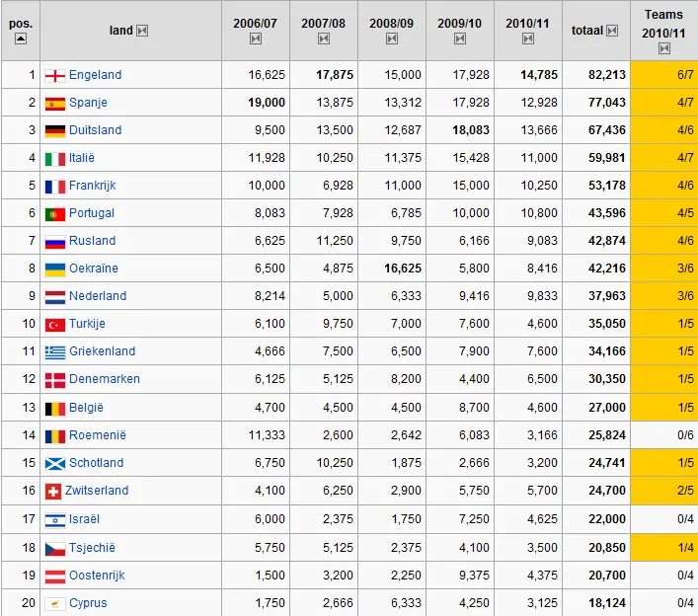Follow the Oekraïne link
This screenshot has width=698, height=616.
94,268
